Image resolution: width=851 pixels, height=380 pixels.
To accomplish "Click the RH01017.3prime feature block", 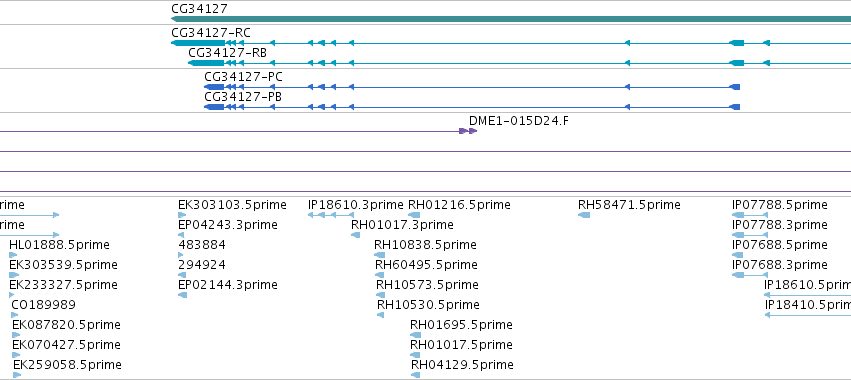I will [x=355, y=235].
